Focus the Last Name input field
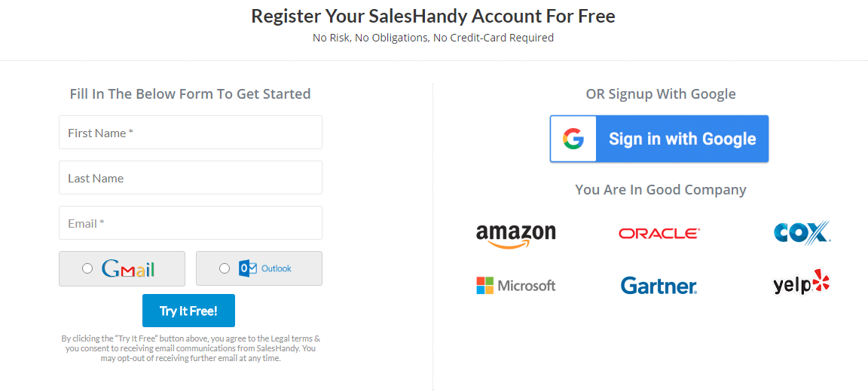 pyautogui.click(x=191, y=178)
